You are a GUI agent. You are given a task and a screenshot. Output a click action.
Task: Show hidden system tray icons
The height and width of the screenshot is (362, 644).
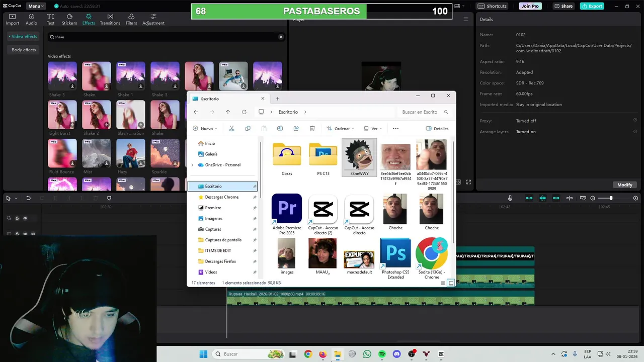click(553, 354)
